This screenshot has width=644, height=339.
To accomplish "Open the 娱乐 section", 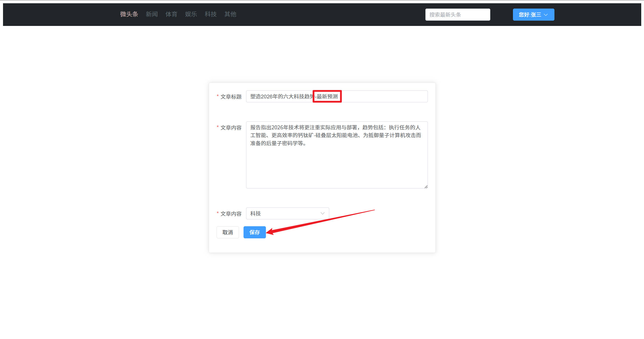I will click(x=191, y=14).
